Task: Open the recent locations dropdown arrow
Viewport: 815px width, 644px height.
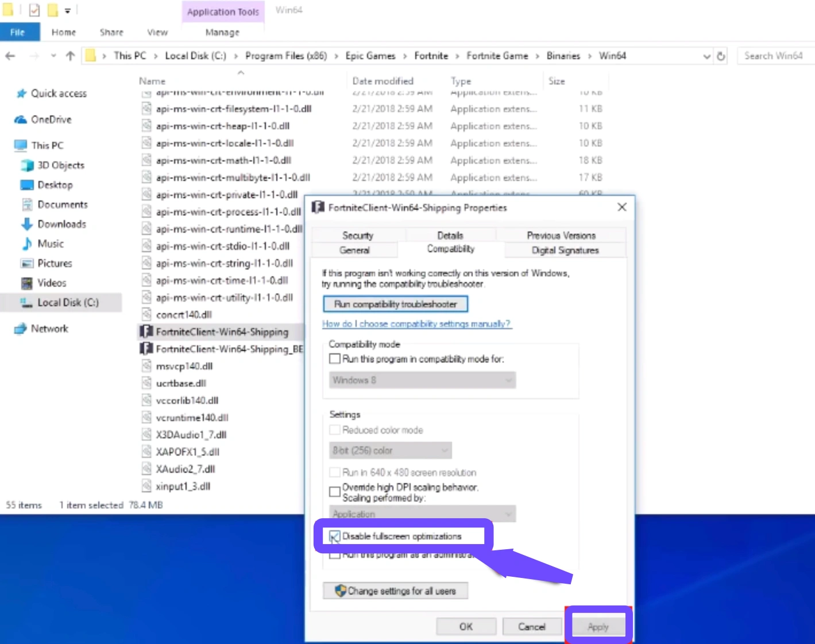Action: tap(53, 56)
